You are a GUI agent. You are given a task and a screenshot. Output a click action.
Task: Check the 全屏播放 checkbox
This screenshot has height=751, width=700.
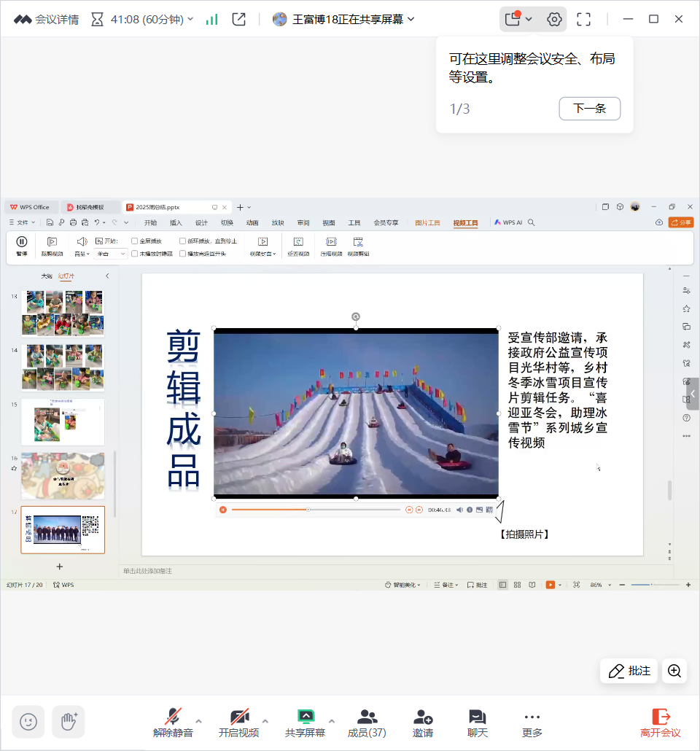click(135, 241)
